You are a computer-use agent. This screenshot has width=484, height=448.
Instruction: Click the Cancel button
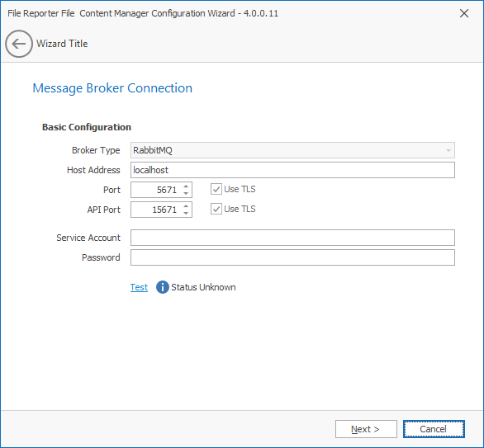434,429
